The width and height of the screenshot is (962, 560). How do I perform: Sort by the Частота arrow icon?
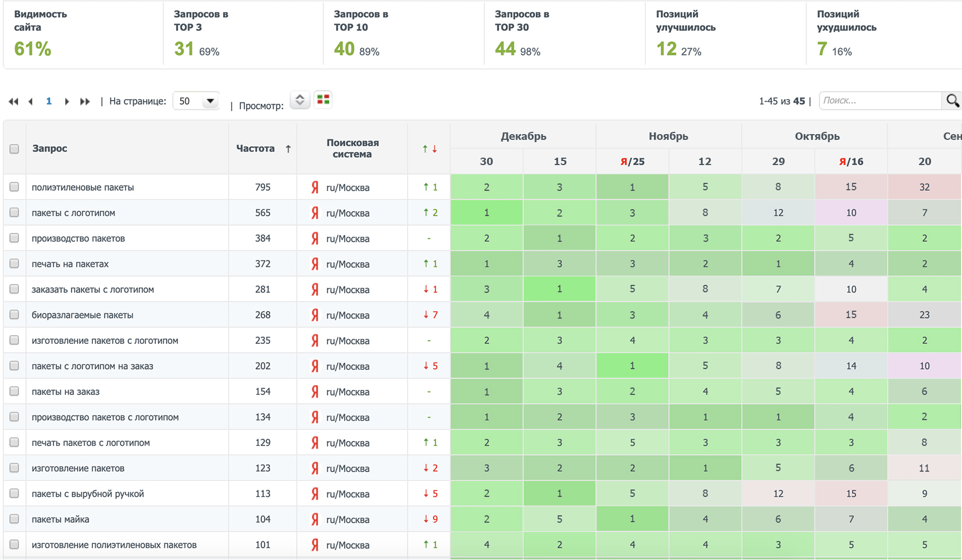pos(288,148)
